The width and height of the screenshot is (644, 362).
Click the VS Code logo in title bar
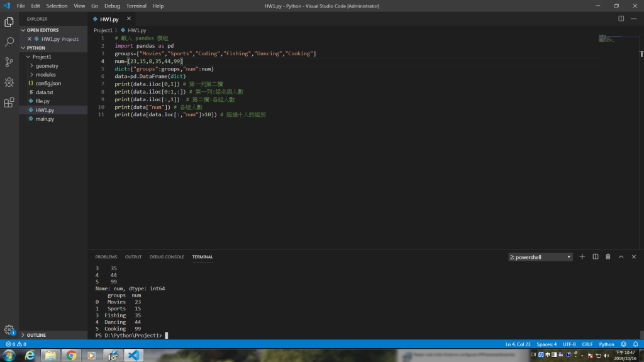tap(6, 6)
